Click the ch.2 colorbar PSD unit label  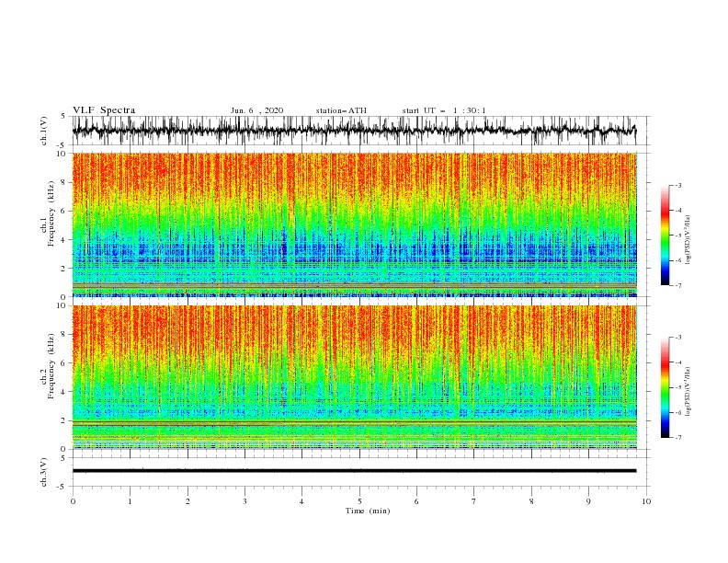688,391
